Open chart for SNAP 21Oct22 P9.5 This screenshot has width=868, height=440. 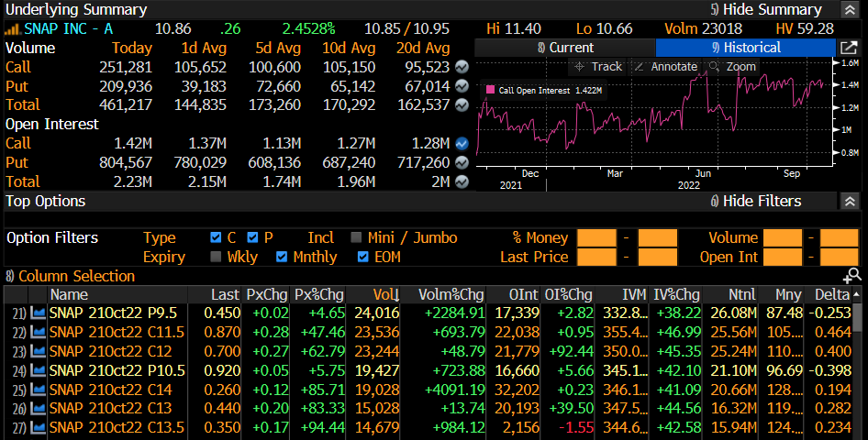pyautogui.click(x=39, y=313)
